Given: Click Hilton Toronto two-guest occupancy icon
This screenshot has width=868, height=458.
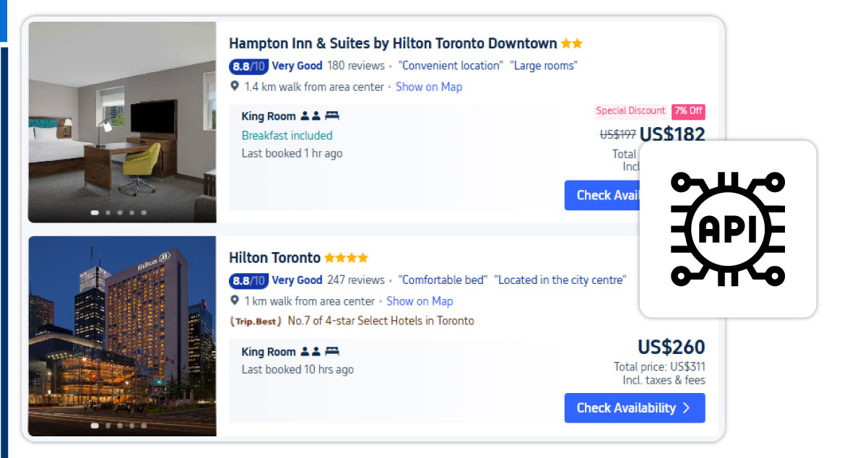Looking at the screenshot, I should [x=311, y=352].
